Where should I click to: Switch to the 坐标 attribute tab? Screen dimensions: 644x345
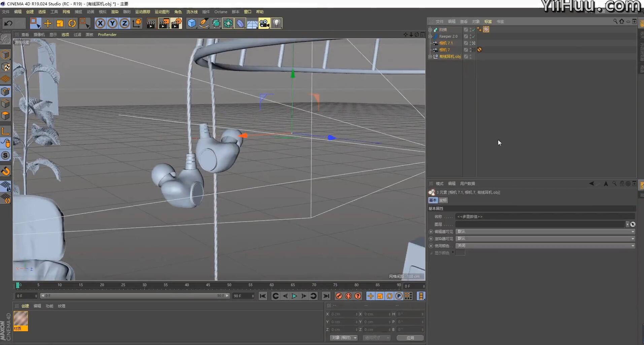pos(443,200)
